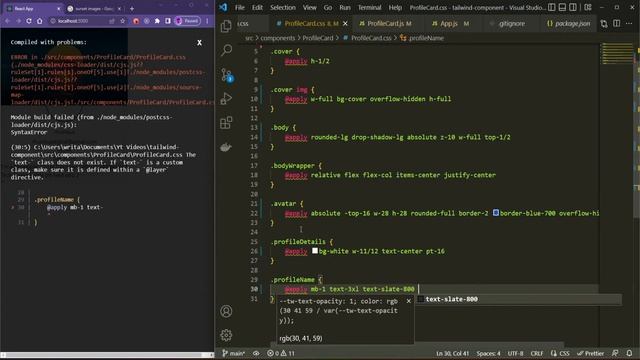640x360 pixels.
Task: Toggle the bottom panel layout icon
Action: tap(562, 7)
